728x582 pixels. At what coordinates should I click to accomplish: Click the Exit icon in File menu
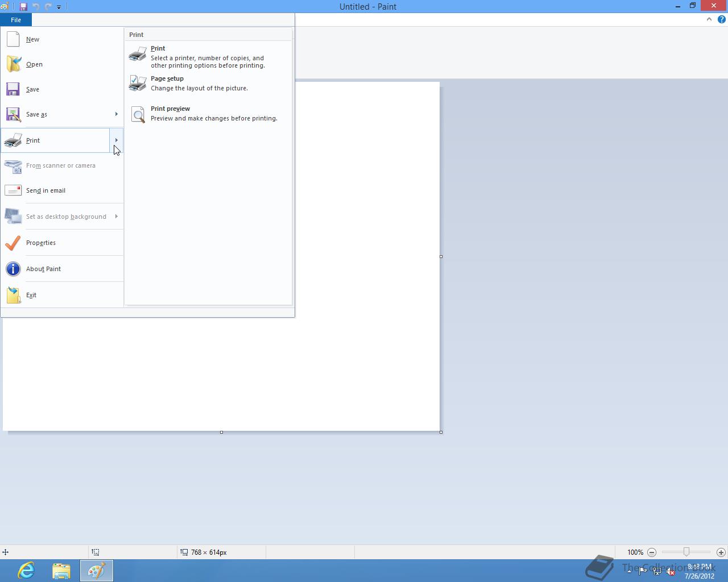(x=13, y=295)
